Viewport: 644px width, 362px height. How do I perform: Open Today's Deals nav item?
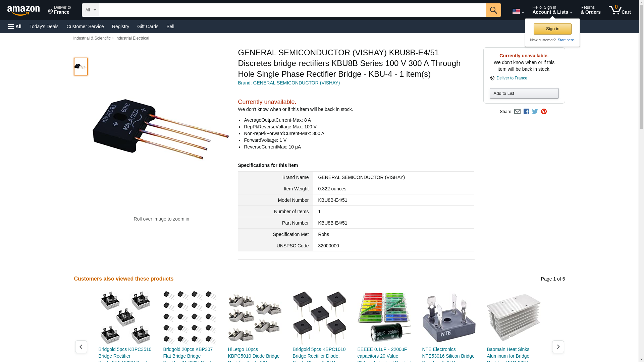point(44,26)
